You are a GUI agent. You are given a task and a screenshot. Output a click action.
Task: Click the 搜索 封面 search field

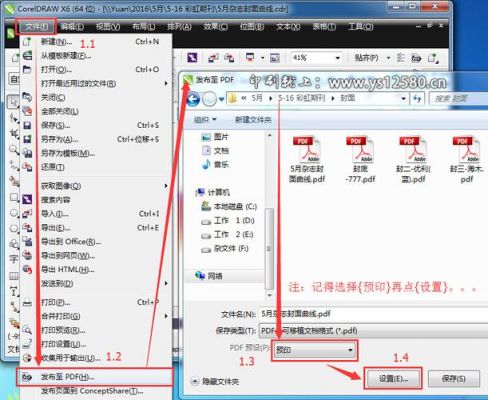pyautogui.click(x=459, y=99)
